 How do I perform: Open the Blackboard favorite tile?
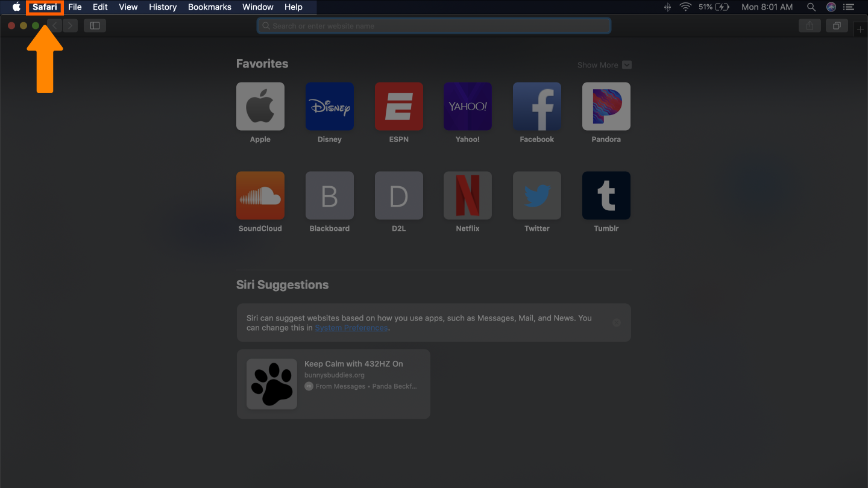tap(330, 196)
